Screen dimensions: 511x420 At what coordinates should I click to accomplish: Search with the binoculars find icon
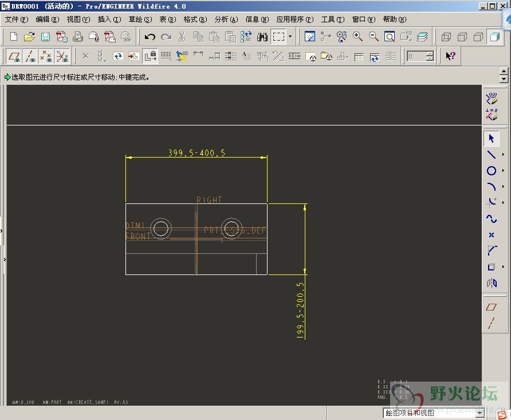click(x=262, y=37)
